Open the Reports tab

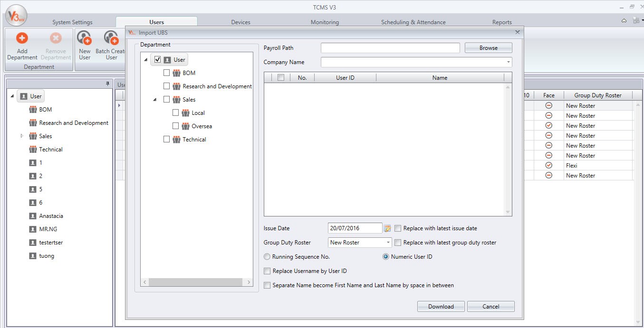[502, 22]
